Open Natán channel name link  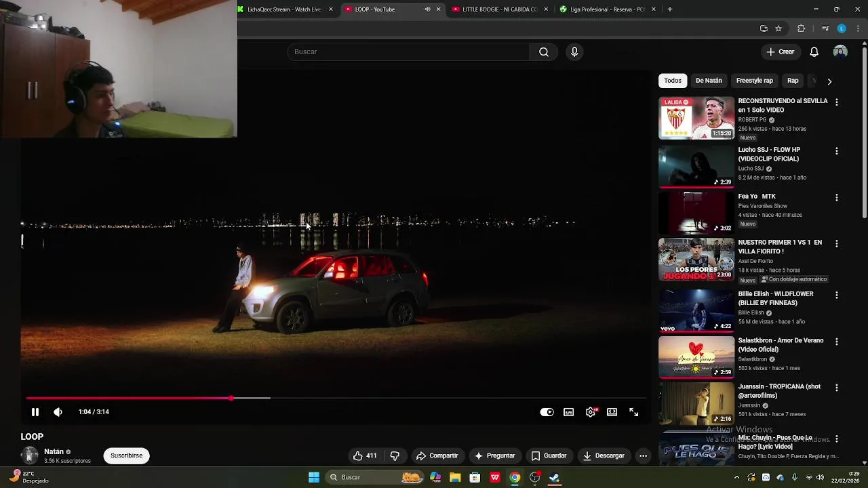coord(54,451)
